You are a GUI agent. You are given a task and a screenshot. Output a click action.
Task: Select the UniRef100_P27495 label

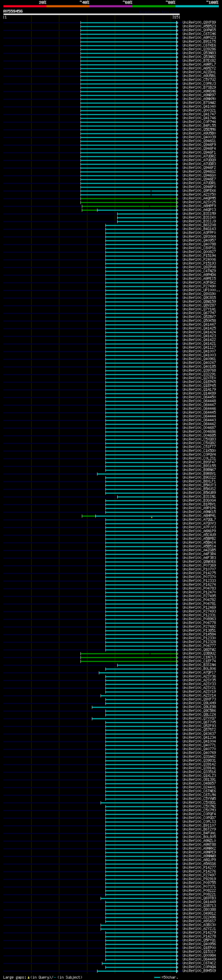click(x=199, y=596)
